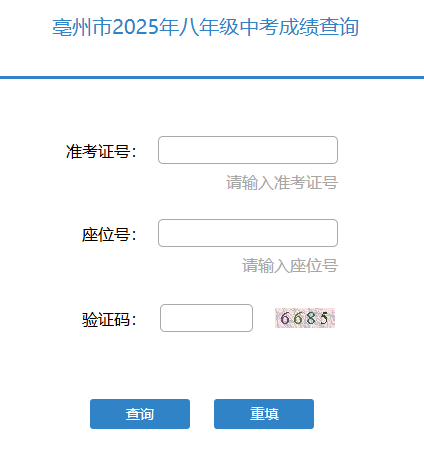The width and height of the screenshot is (424, 457).
Task: Refresh the 6685 captcha image
Action: tap(305, 318)
